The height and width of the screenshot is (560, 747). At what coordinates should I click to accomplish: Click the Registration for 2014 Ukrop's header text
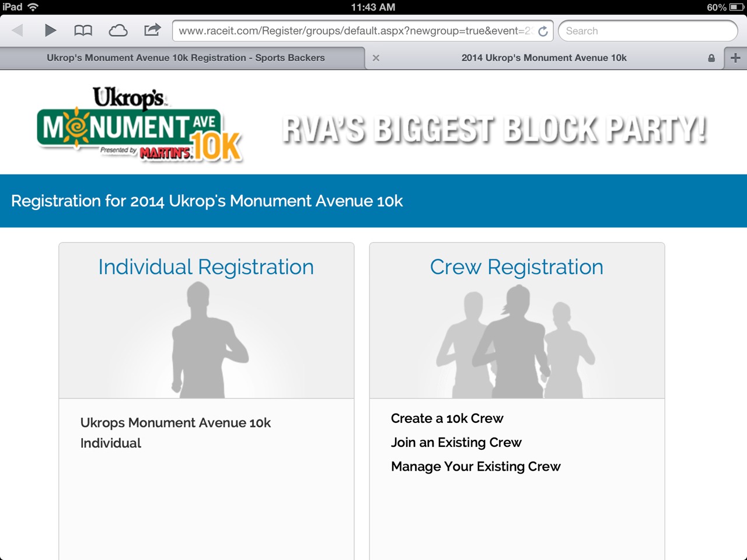(x=207, y=201)
